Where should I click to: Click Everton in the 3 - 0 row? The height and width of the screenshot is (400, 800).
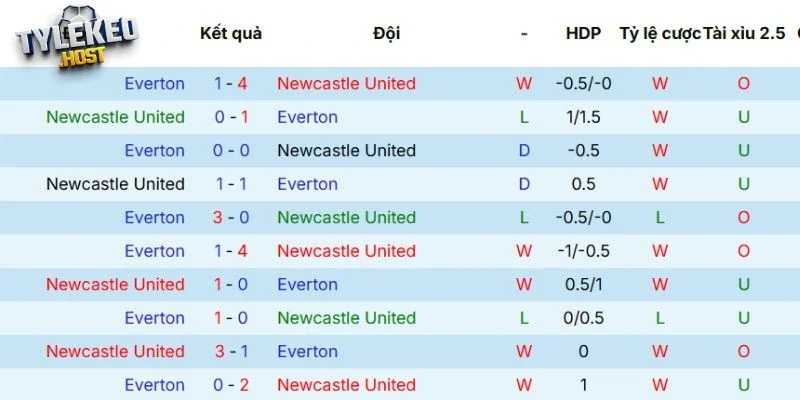[154, 217]
